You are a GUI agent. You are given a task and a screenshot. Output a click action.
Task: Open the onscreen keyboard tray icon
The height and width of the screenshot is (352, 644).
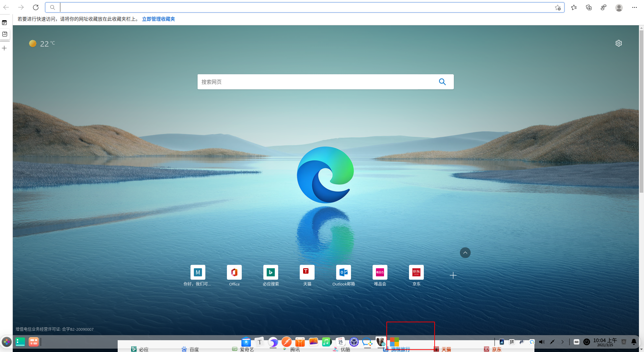pyautogui.click(x=577, y=342)
